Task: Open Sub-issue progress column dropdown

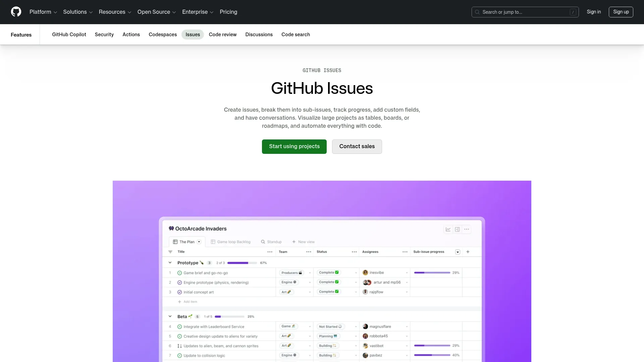Action: [458, 252]
